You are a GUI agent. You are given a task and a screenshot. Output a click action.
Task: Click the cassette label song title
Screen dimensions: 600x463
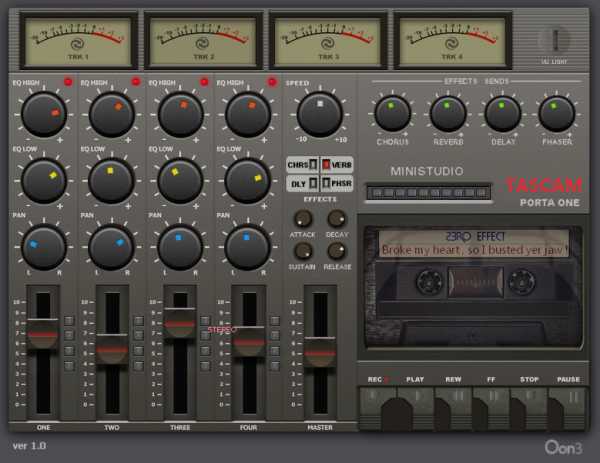(x=474, y=250)
